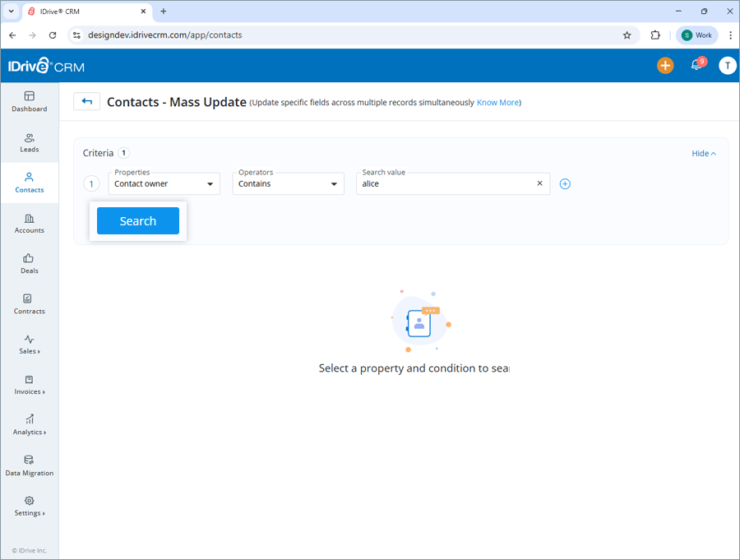Navigate to Deals via sidebar icon
740x560 pixels.
(29, 264)
